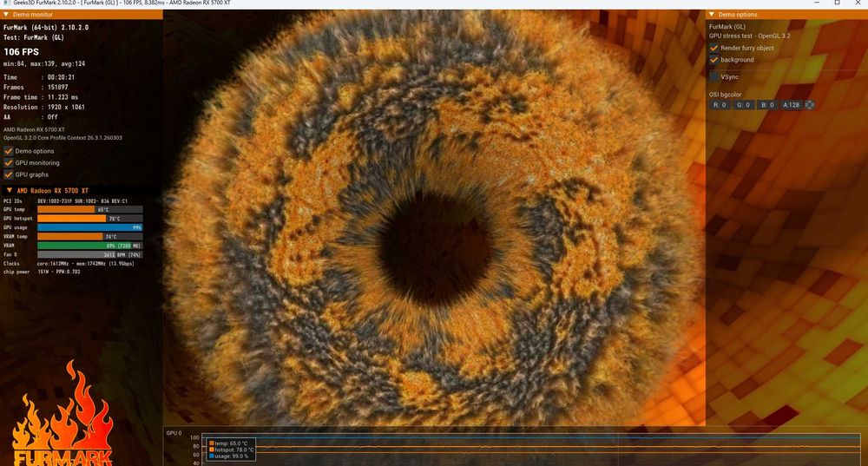Click the Geeks3D FurMark title bar icon
This screenshot has height=466, width=868.
point(7,3)
